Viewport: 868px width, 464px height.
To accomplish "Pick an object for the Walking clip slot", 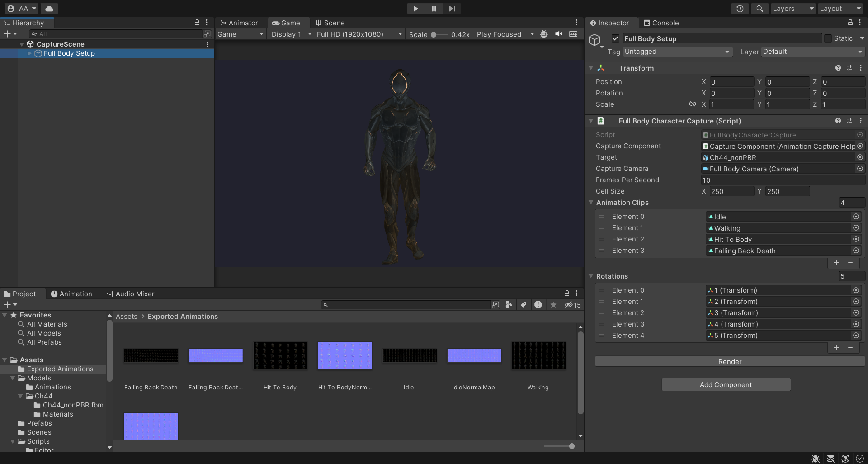I will point(856,228).
